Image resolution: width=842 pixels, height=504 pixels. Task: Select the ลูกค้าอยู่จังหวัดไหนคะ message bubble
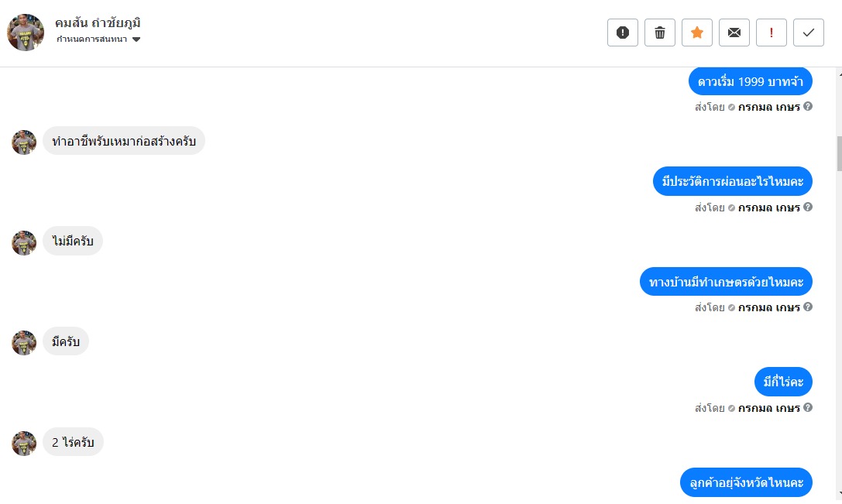[x=747, y=482]
